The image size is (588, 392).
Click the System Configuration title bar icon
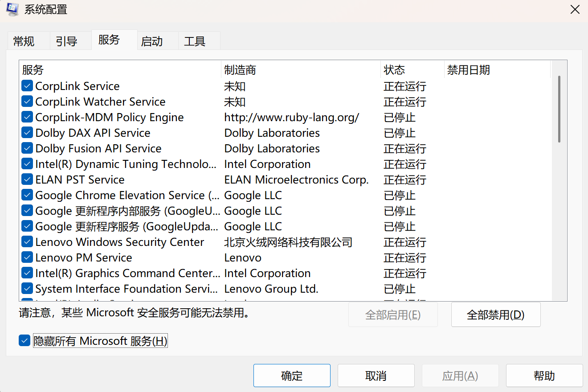pyautogui.click(x=12, y=9)
